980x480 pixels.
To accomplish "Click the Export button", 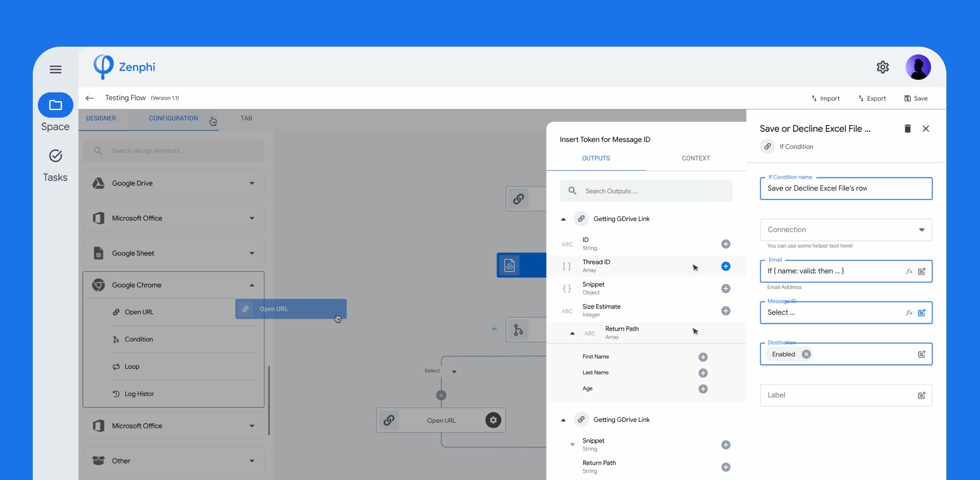I will [x=872, y=99].
